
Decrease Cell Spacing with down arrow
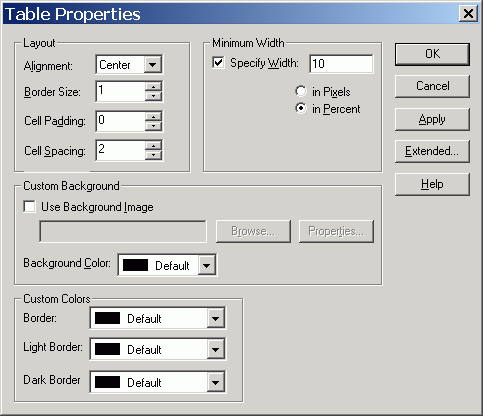pyautogui.click(x=153, y=155)
